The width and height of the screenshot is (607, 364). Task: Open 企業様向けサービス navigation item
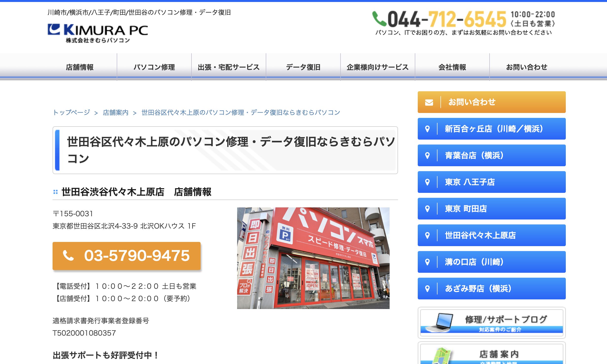(x=378, y=67)
